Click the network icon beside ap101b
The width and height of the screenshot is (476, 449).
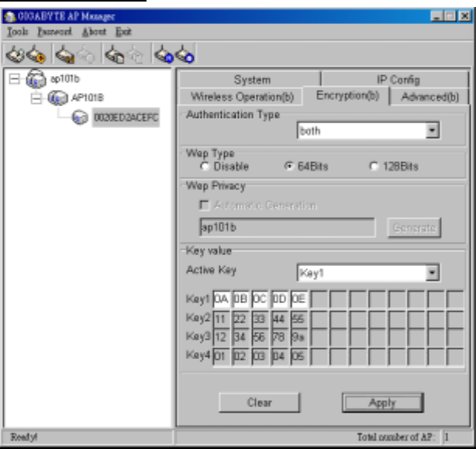(36, 78)
